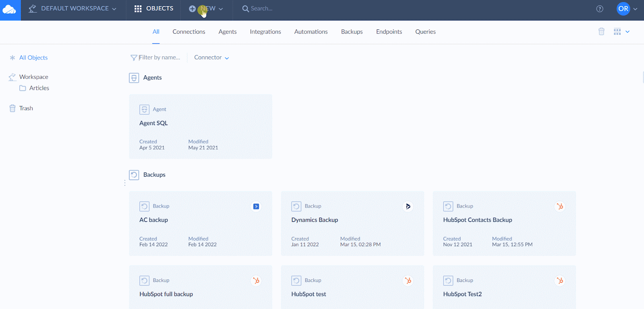Expand the user account chevron
Image resolution: width=644 pixels, height=309 pixels.
pyautogui.click(x=635, y=9)
